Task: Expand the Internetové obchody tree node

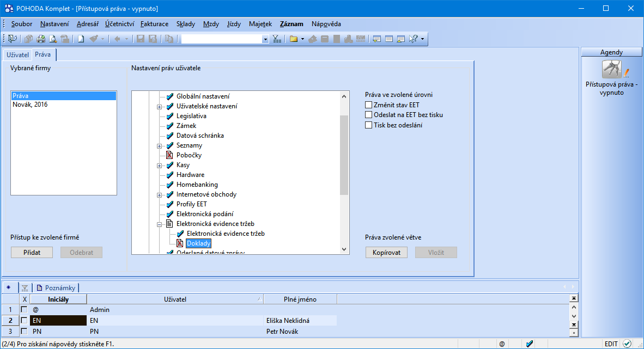Action: pos(159,195)
